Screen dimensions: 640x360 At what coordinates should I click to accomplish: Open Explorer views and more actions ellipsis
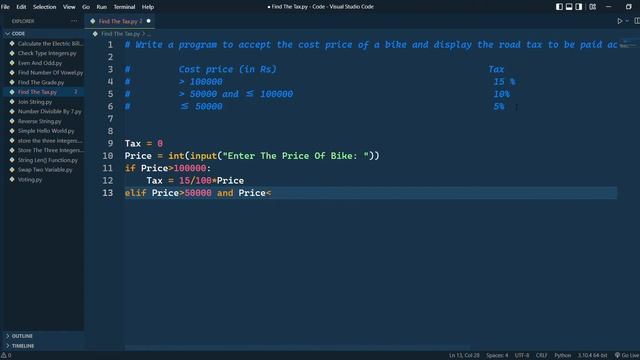[74, 21]
